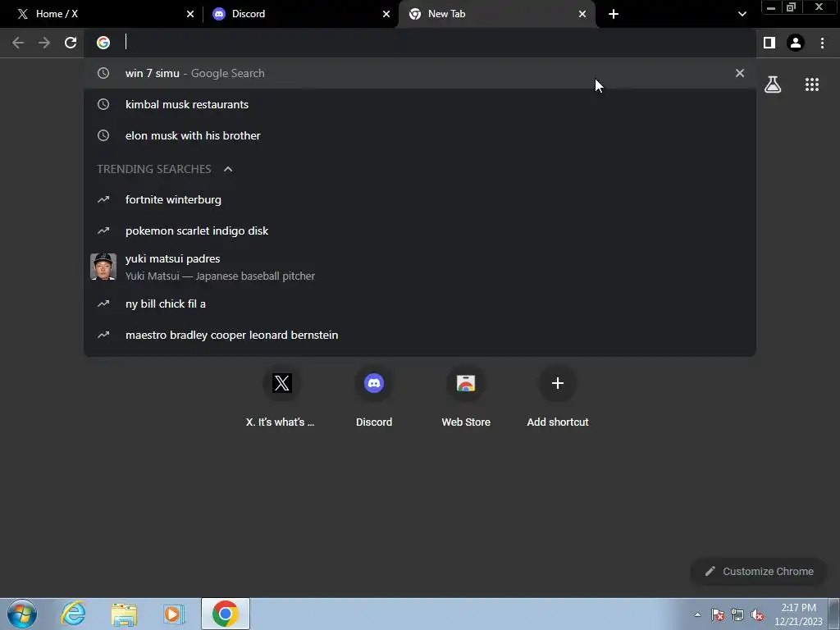The height and width of the screenshot is (630, 840).
Task: Collapse the Trending Searches section
Action: click(x=228, y=169)
